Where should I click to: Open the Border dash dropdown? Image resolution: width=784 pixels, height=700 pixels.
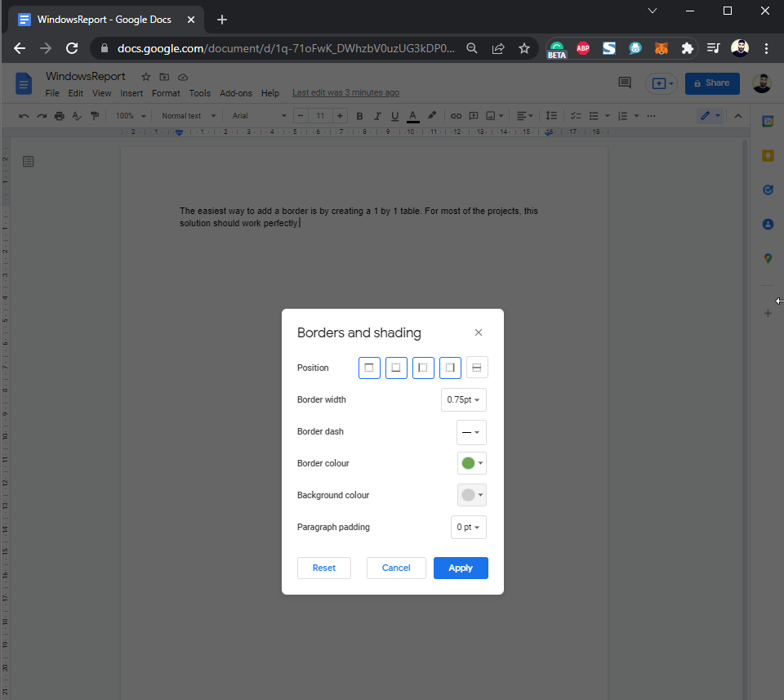coord(471,432)
